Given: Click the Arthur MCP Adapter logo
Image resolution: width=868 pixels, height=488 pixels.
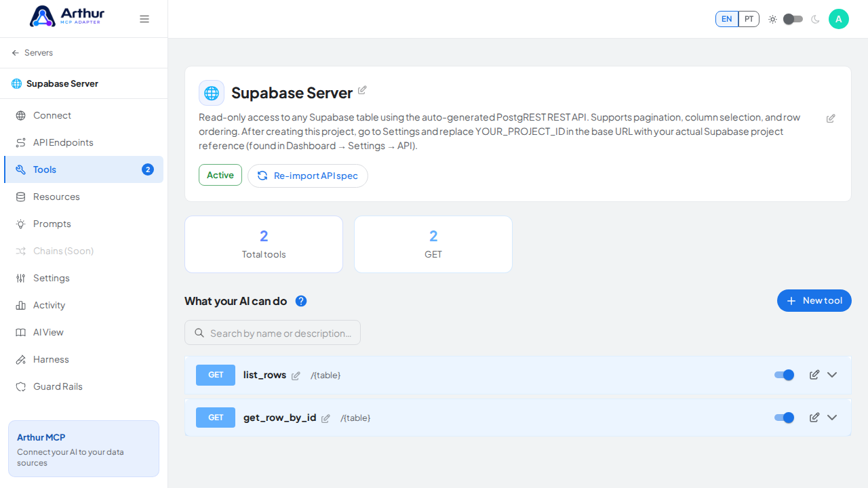Looking at the screenshot, I should pyautogui.click(x=67, y=16).
